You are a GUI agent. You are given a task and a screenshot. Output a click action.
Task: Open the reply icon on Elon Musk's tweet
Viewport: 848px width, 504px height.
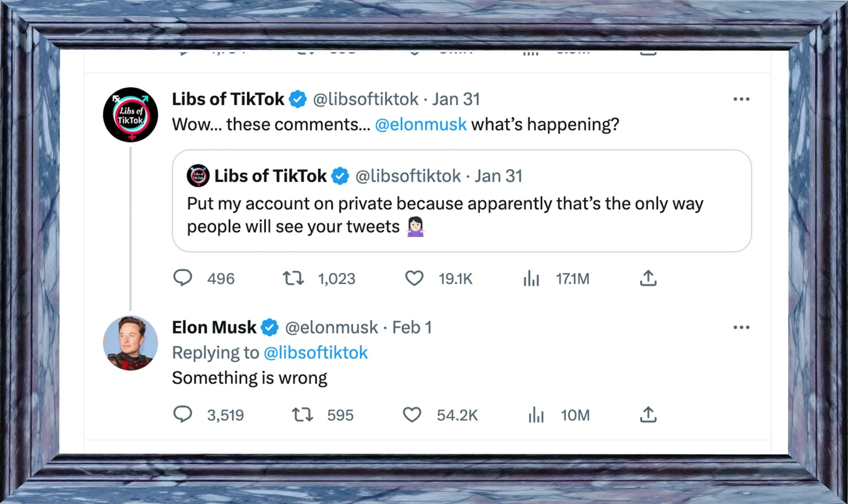(183, 415)
